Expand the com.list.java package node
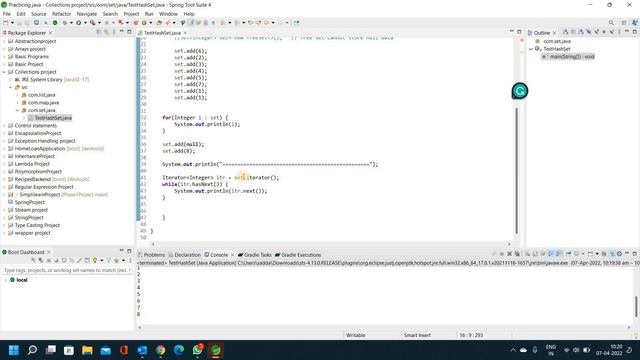Screen dimensions: 640x360 17,95
